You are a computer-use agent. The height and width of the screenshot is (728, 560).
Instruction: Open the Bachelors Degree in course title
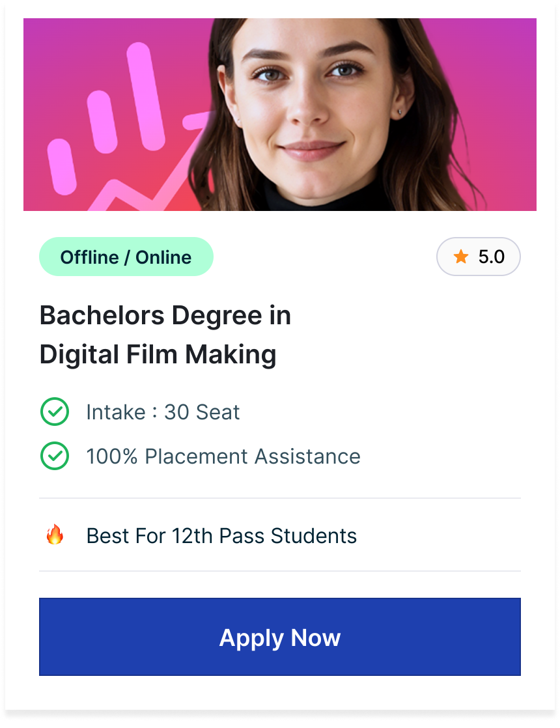pyautogui.click(x=165, y=316)
